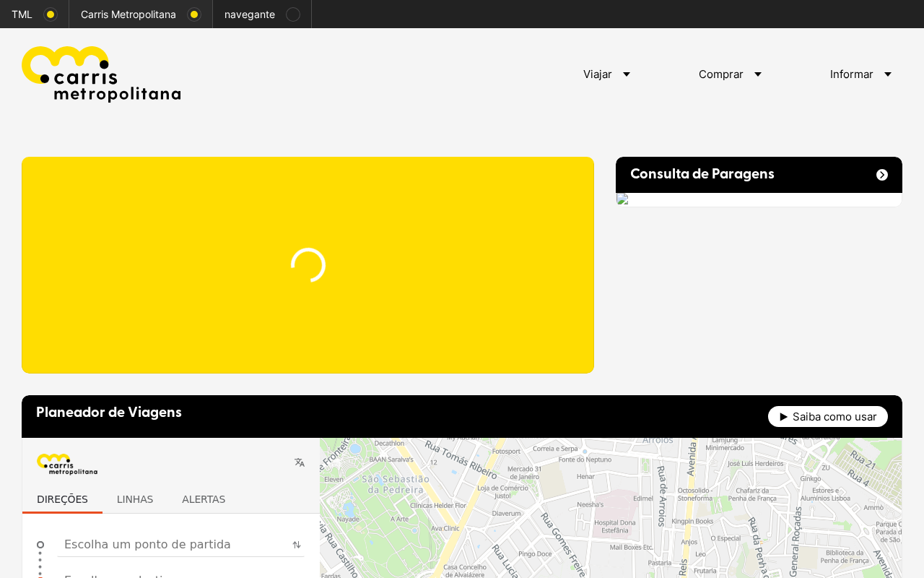Click the dark circle beside navegante
The width and height of the screenshot is (924, 578).
(x=293, y=14)
